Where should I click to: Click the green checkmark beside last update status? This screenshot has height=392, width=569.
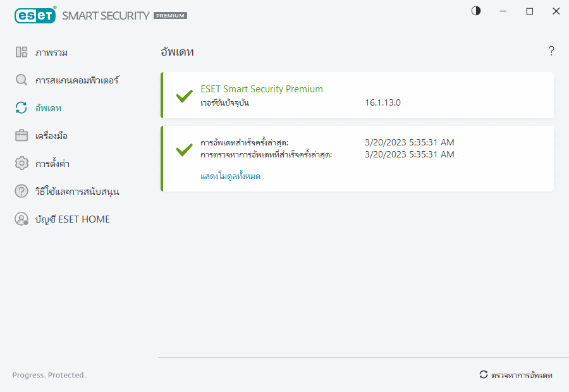click(184, 150)
